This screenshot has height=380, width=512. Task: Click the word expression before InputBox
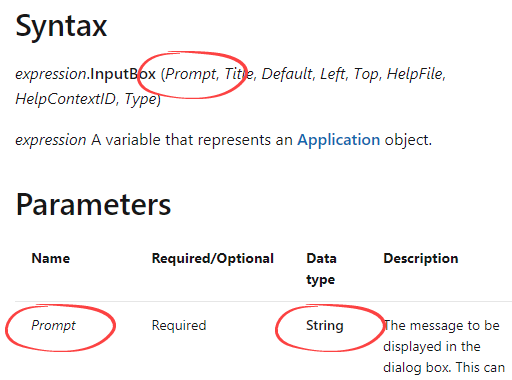(x=51, y=74)
